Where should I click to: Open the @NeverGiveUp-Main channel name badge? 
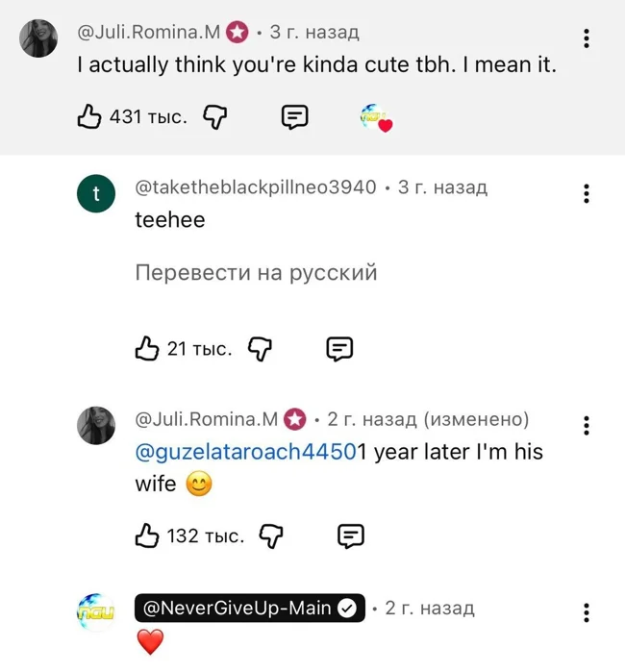[x=248, y=609]
